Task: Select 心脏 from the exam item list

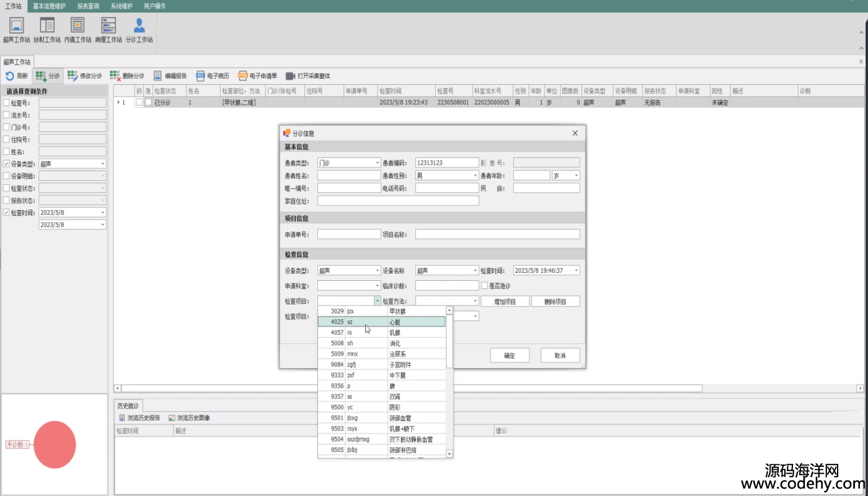Action: (x=395, y=322)
